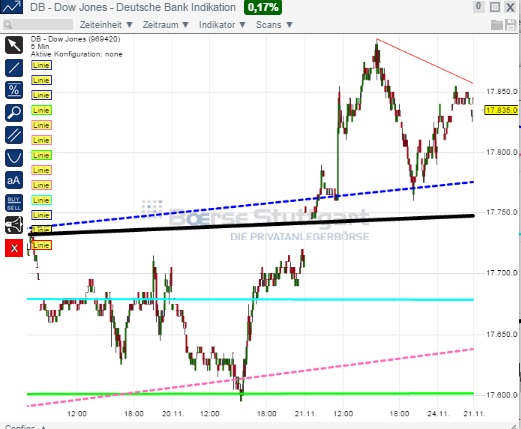Click the red X delete drawings button

(x=14, y=248)
